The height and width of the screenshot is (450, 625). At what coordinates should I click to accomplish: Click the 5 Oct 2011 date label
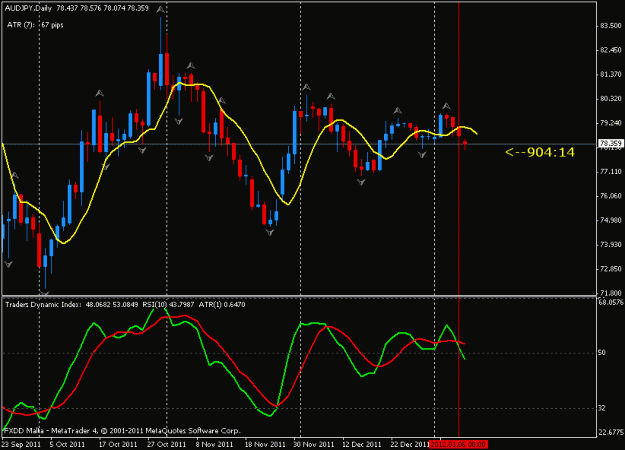pos(67,444)
